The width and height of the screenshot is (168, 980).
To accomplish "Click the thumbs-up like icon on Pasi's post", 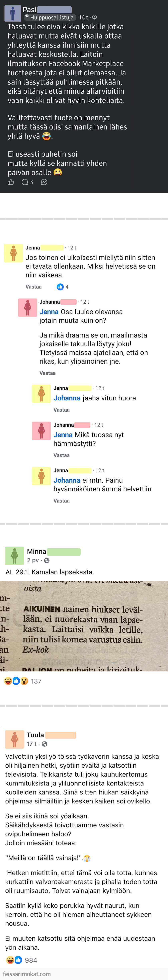I will 11,182.
